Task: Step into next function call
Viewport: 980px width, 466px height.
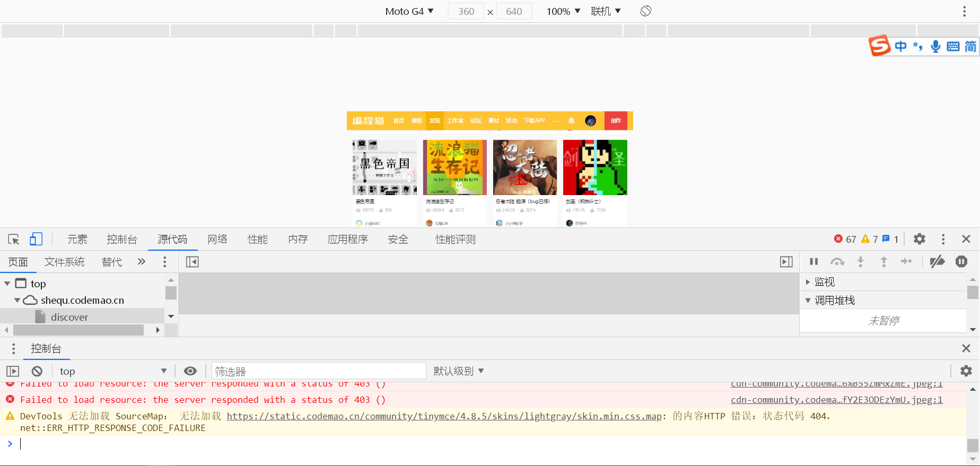Action: [x=861, y=261]
